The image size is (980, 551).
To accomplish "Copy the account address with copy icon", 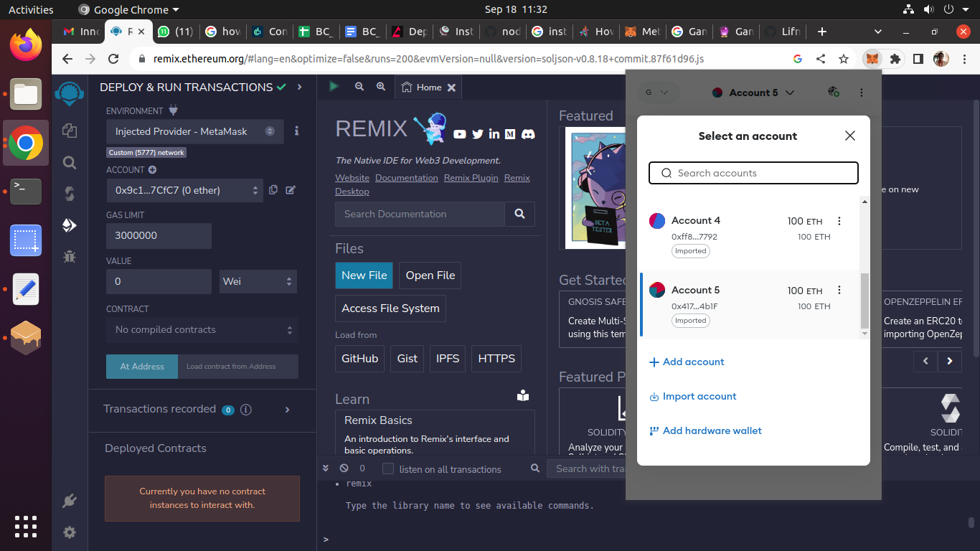I will point(273,190).
